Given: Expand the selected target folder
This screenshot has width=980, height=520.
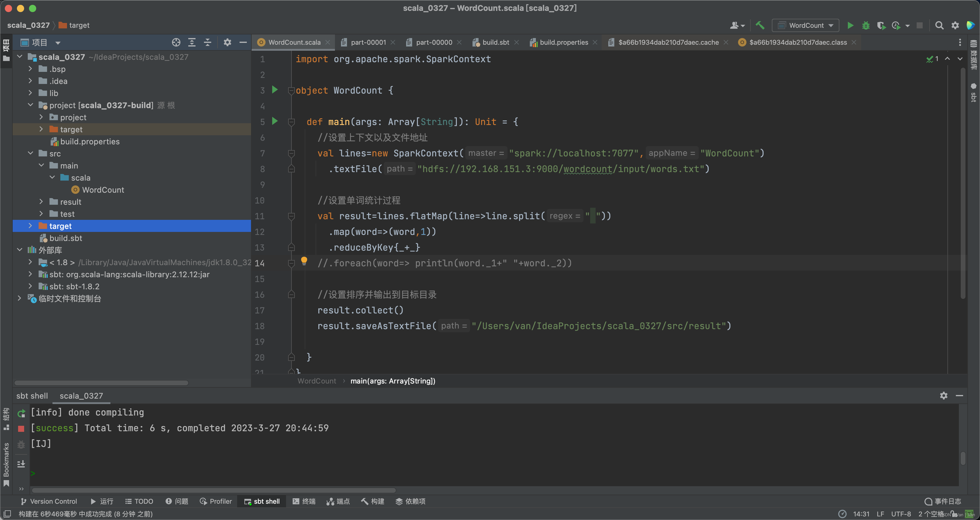Looking at the screenshot, I should [x=30, y=226].
